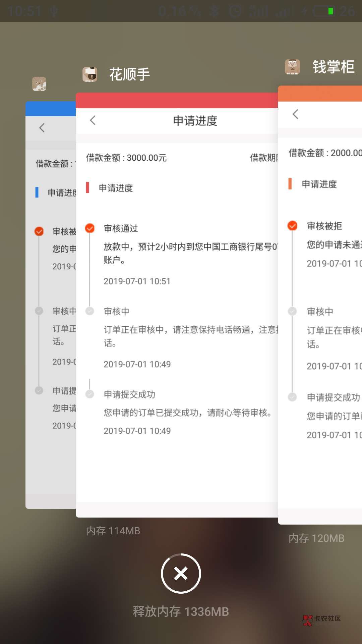The width and height of the screenshot is (362, 644).
Task: Tap back arrow in 花顺手 card
Action: tap(93, 120)
